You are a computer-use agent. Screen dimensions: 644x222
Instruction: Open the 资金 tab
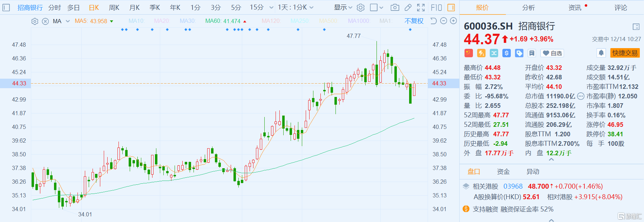click(x=503, y=171)
